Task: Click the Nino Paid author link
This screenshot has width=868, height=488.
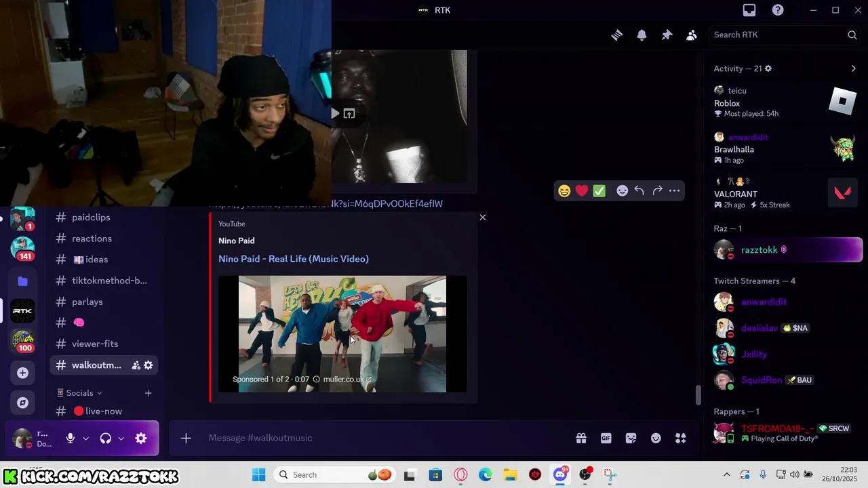Action: pos(237,241)
